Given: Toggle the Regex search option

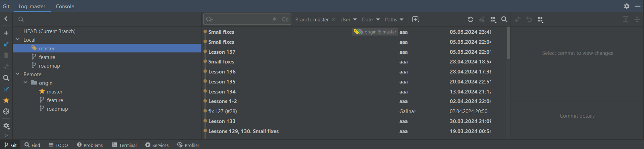Looking at the screenshot, I should pyautogui.click(x=274, y=19).
